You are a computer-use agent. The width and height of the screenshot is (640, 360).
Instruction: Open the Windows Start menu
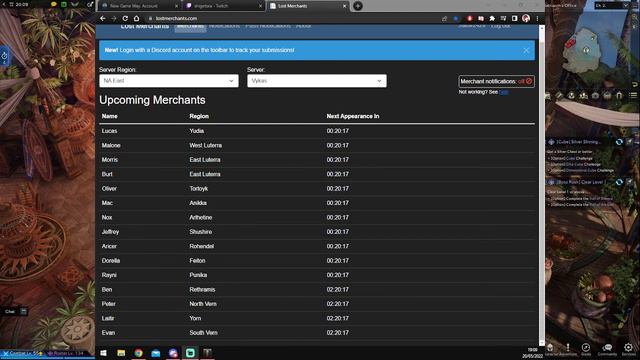(103, 353)
